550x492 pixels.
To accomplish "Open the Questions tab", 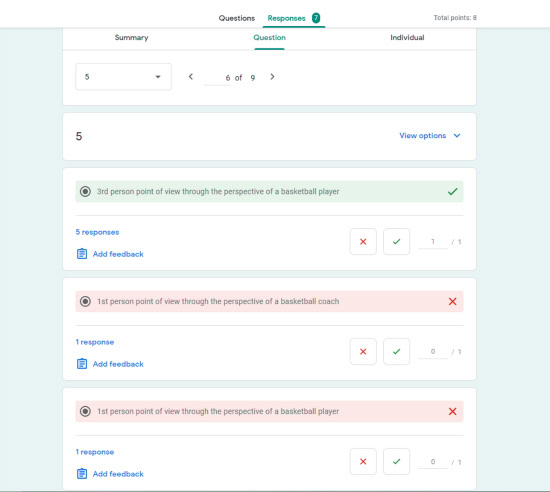I will click(237, 18).
